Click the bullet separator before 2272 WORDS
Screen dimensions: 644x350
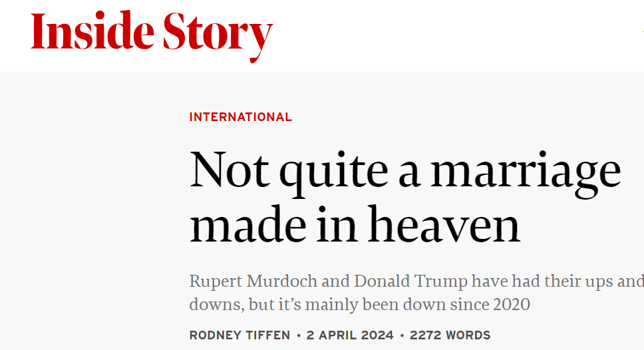[402, 335]
